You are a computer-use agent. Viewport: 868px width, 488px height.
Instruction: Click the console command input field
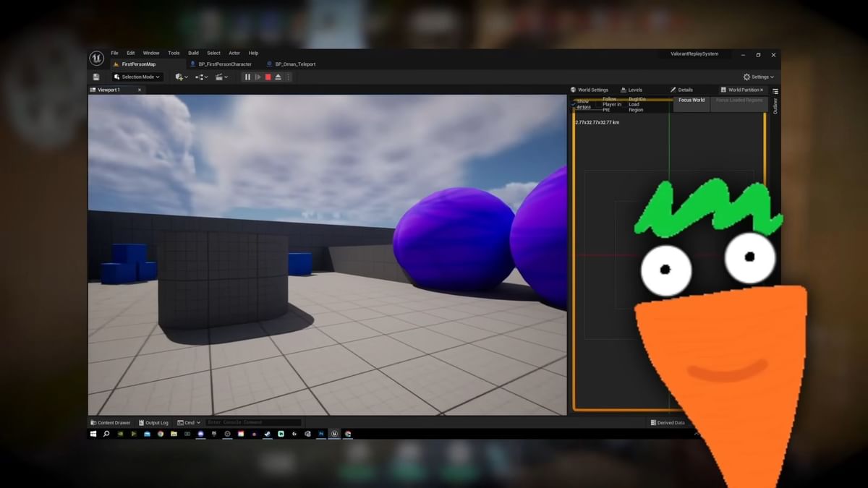[253, 422]
